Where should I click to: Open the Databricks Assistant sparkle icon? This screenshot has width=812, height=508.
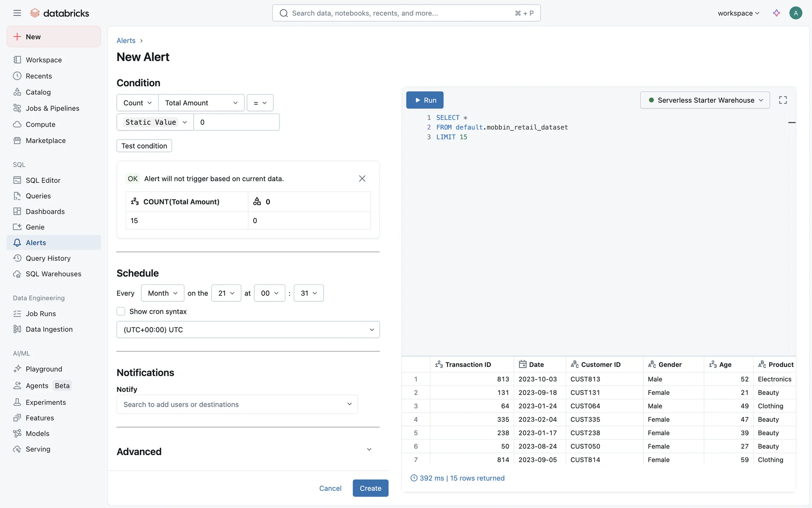click(776, 13)
